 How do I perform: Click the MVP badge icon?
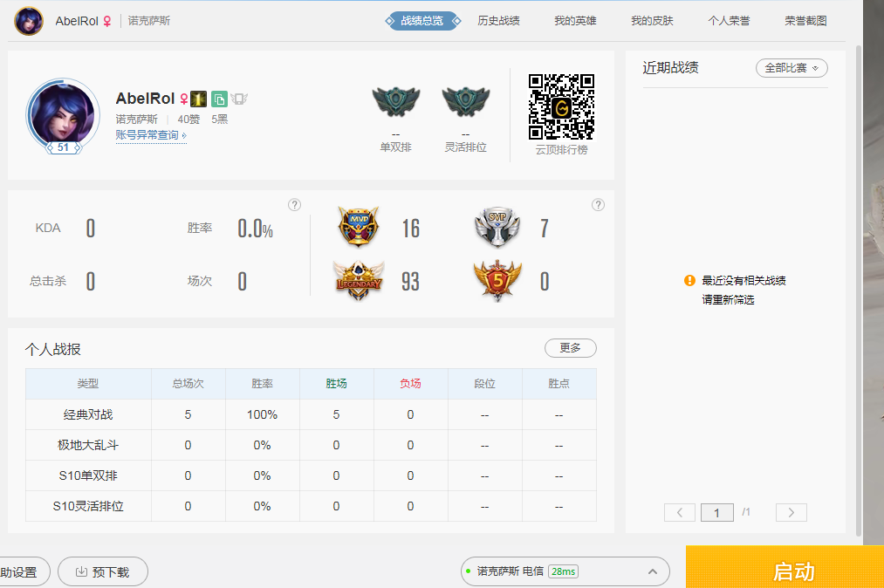pos(359,227)
